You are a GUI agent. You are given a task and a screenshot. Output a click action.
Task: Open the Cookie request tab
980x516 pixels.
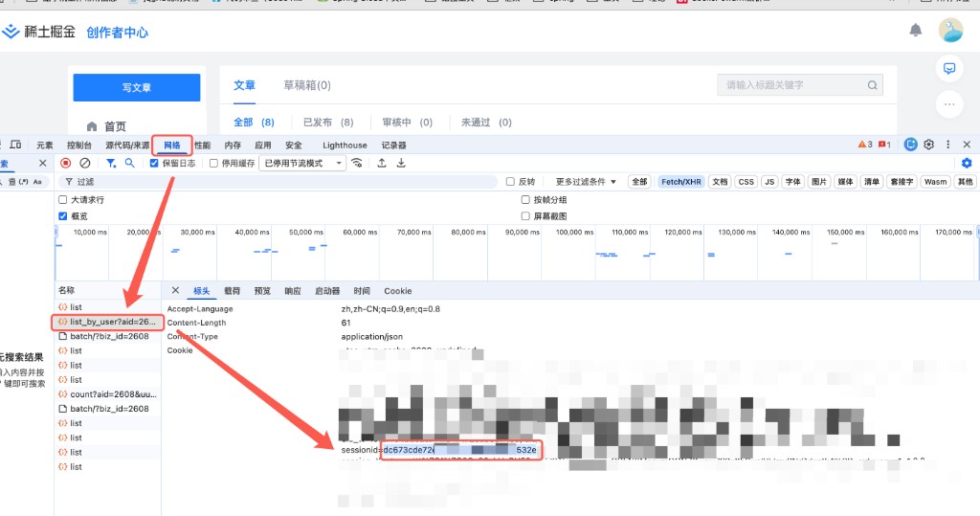click(x=397, y=291)
